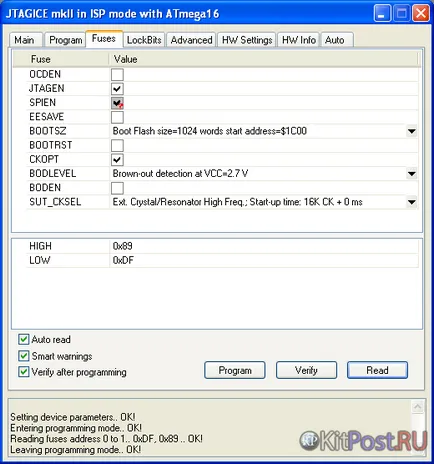The width and height of the screenshot is (434, 464).
Task: Click the Read fuses button
Action: (377, 370)
